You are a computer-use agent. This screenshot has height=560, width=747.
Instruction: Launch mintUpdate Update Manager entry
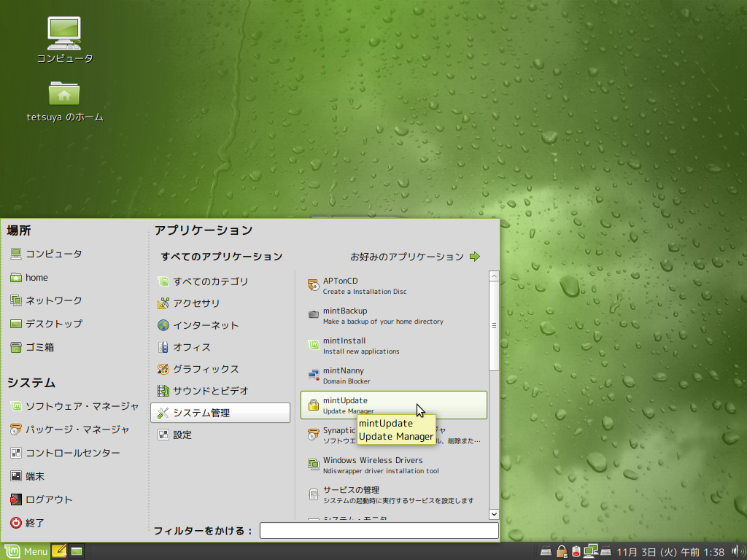click(x=393, y=405)
